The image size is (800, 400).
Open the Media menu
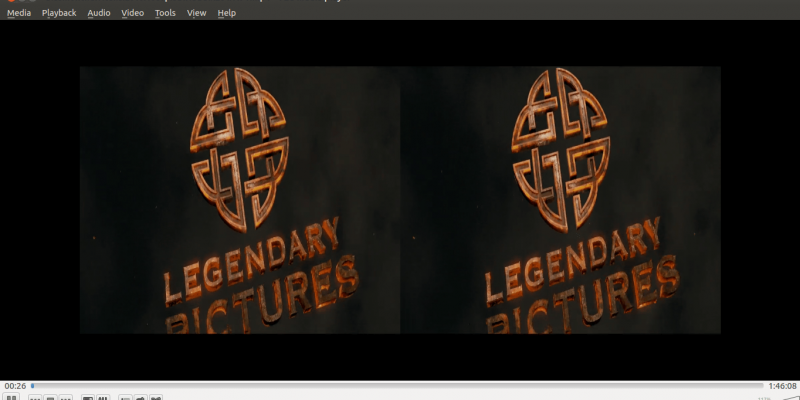19,13
